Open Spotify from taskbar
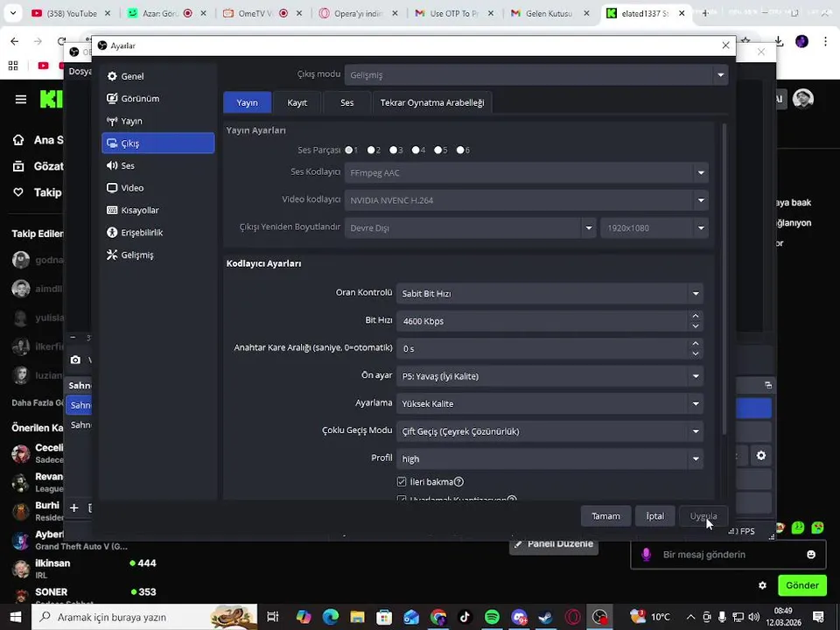This screenshot has height=630, width=840. click(492, 617)
